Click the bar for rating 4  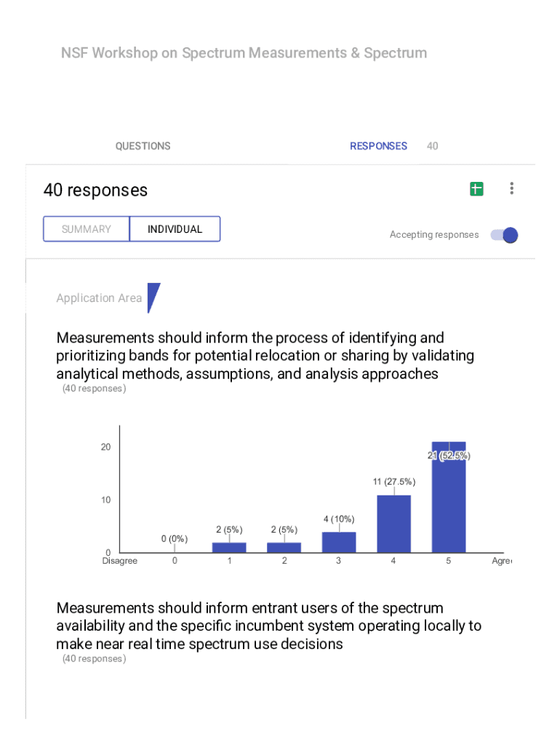[393, 525]
